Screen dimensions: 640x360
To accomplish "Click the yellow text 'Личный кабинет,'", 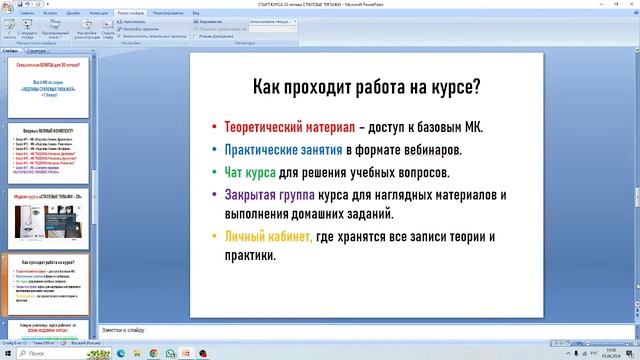I will click(x=269, y=236).
